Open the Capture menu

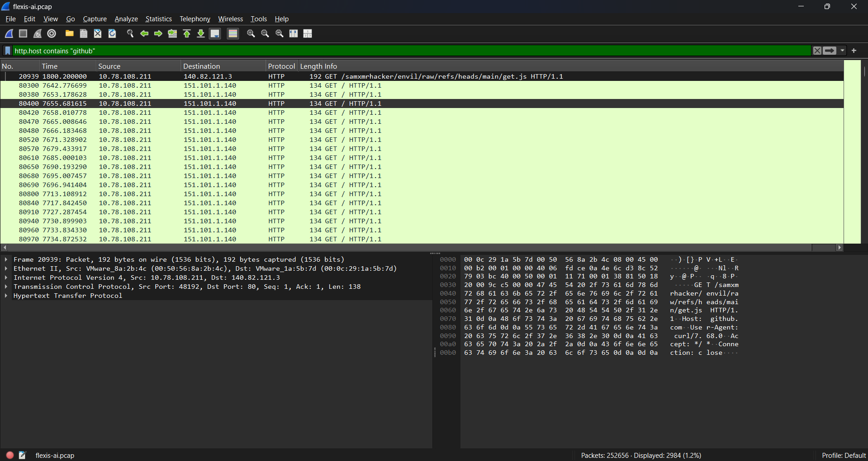95,19
